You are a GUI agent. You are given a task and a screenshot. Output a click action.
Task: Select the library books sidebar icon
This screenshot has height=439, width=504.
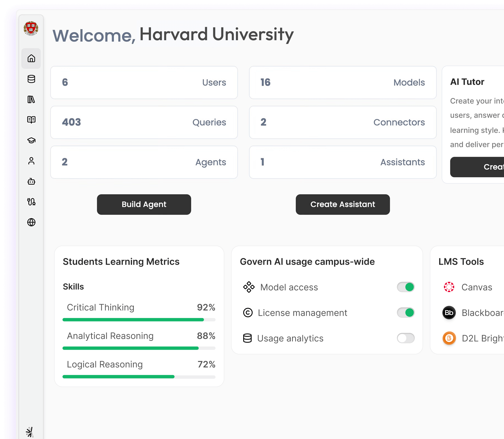(x=31, y=99)
